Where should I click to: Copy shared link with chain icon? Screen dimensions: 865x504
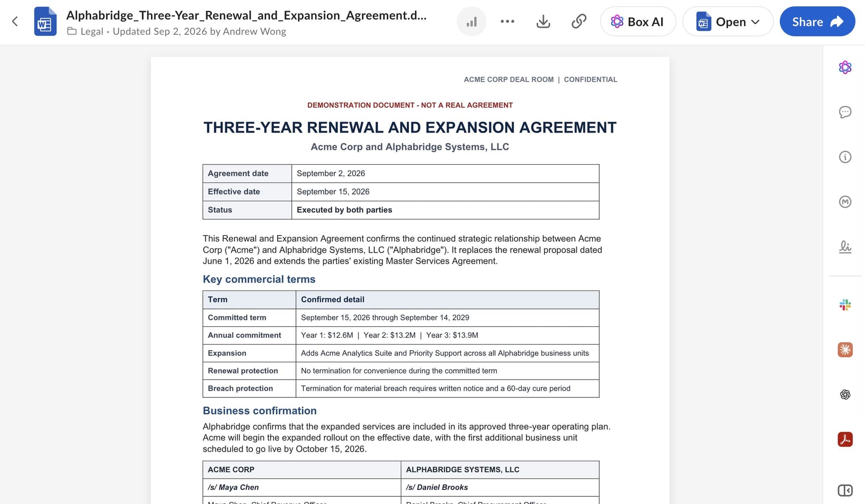click(x=579, y=22)
